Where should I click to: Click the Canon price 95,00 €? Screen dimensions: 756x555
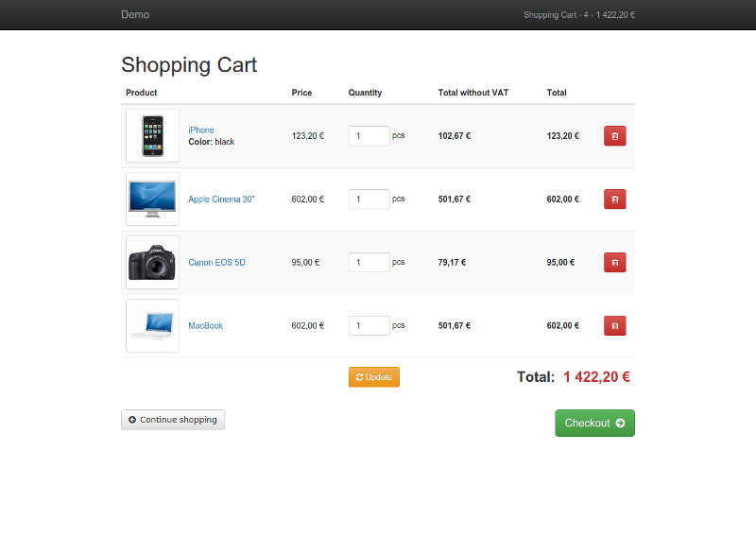305,262
